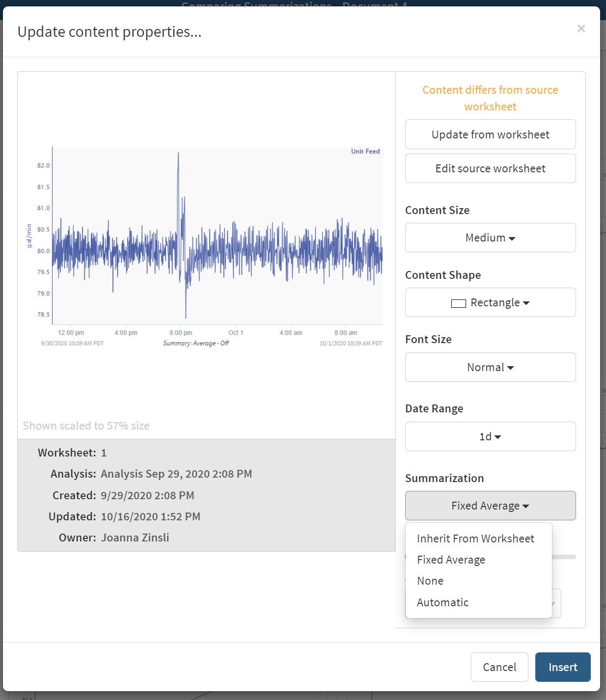Click Update from worksheet
Screen dimensions: 606x700
point(490,134)
